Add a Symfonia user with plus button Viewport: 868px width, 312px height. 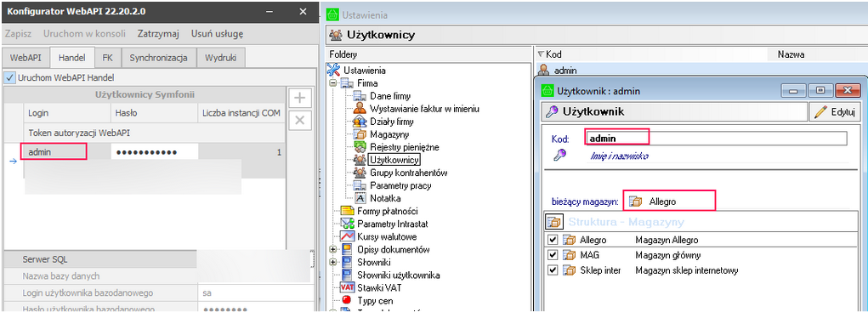point(299,99)
